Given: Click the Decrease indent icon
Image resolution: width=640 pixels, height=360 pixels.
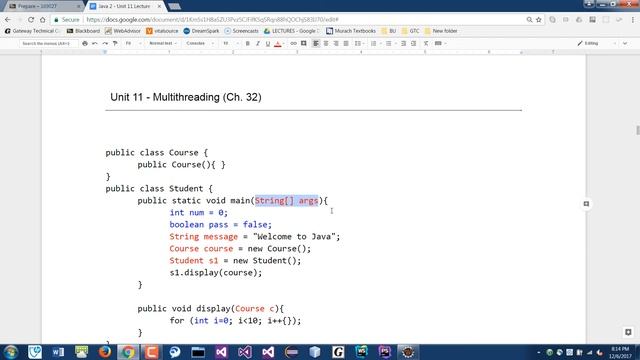Looking at the screenshot, I should 403,43.
